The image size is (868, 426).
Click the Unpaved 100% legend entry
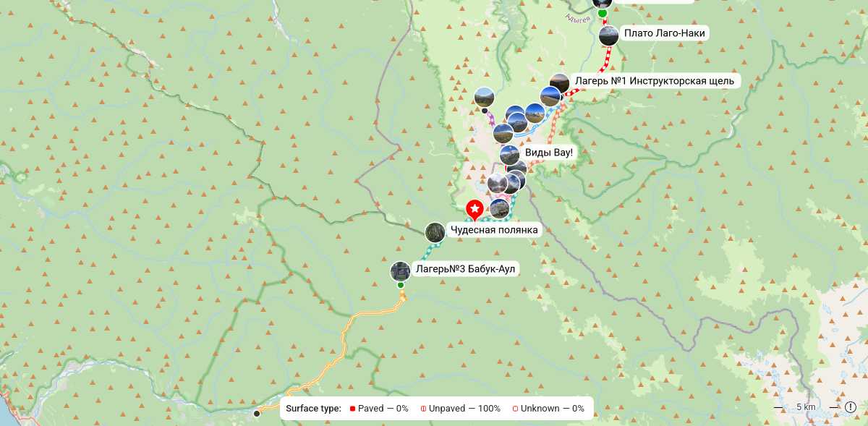pos(461,408)
